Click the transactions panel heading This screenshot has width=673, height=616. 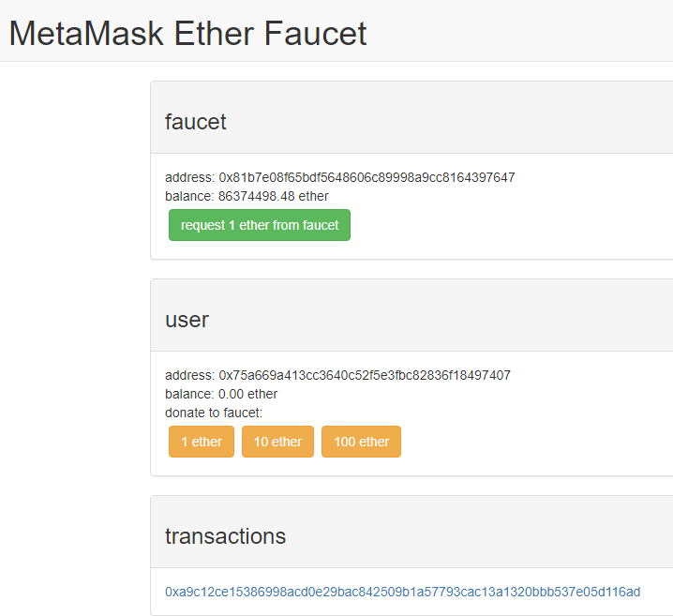tap(225, 535)
